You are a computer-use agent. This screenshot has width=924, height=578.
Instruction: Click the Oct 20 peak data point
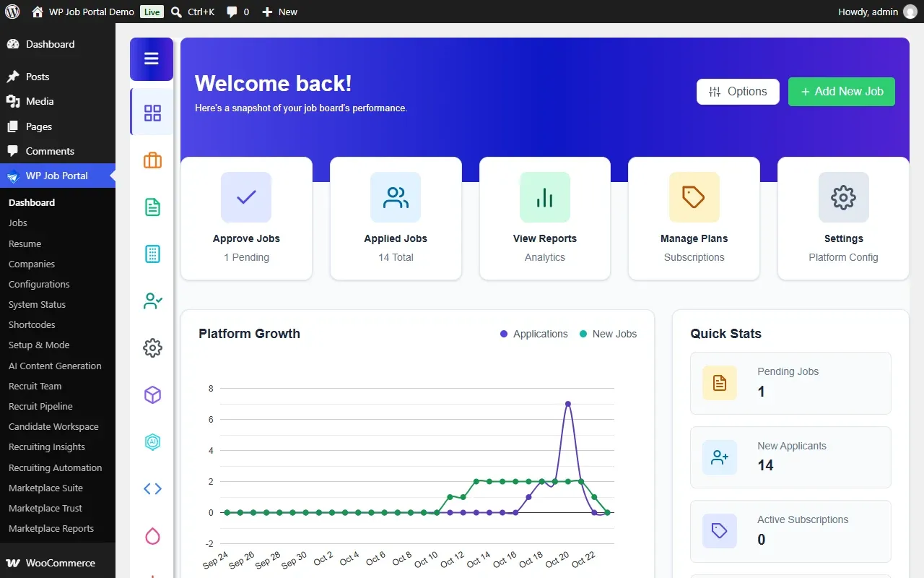[568, 404]
